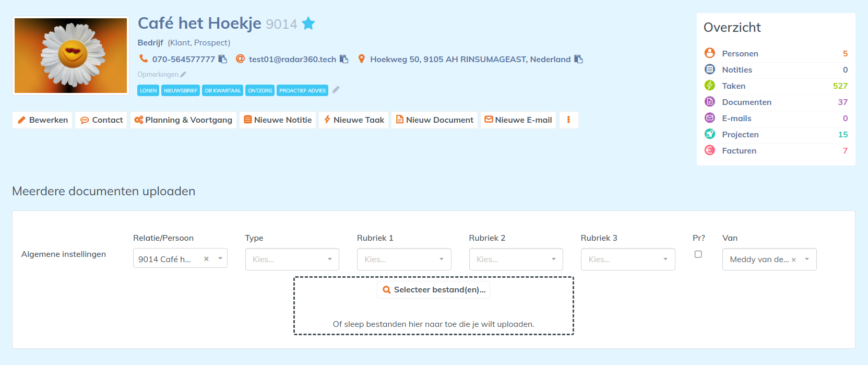
Task: Clear the Meddy van de... selection
Action: (794, 260)
